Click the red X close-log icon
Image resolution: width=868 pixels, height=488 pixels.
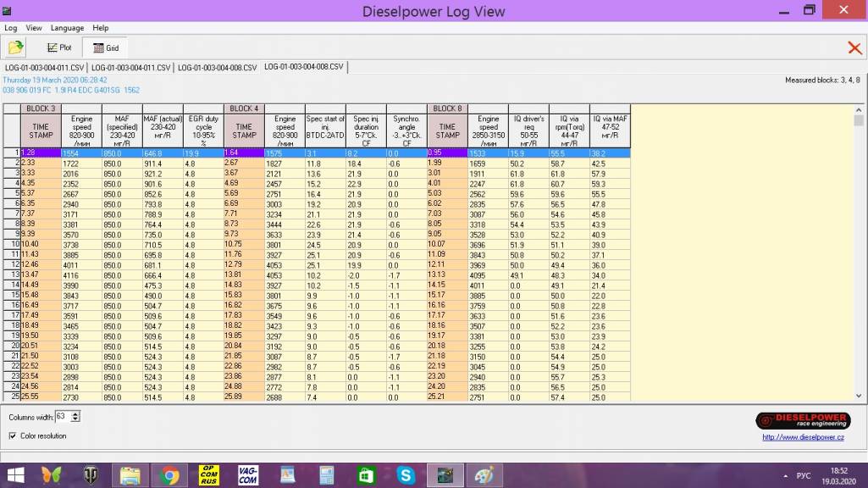pos(854,48)
